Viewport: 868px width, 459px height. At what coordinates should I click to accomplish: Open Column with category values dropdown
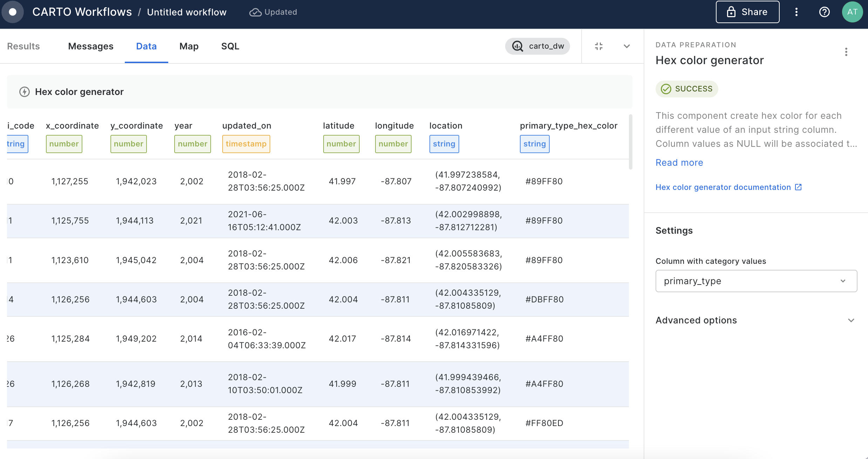click(x=756, y=281)
